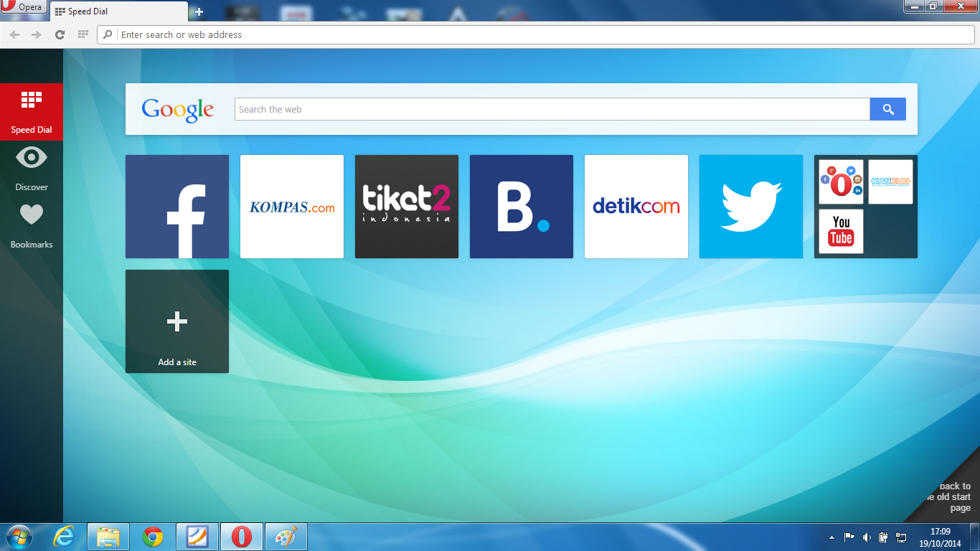Focus the search or web address field
Screen dimensions: 980x551
[535, 34]
